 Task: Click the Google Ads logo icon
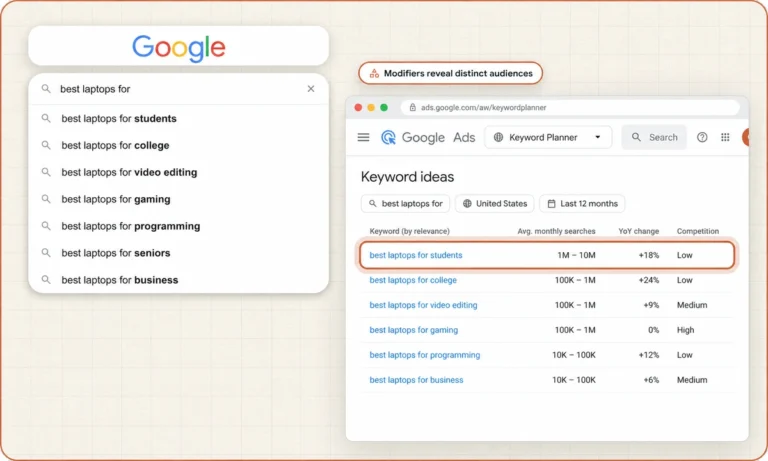388,138
